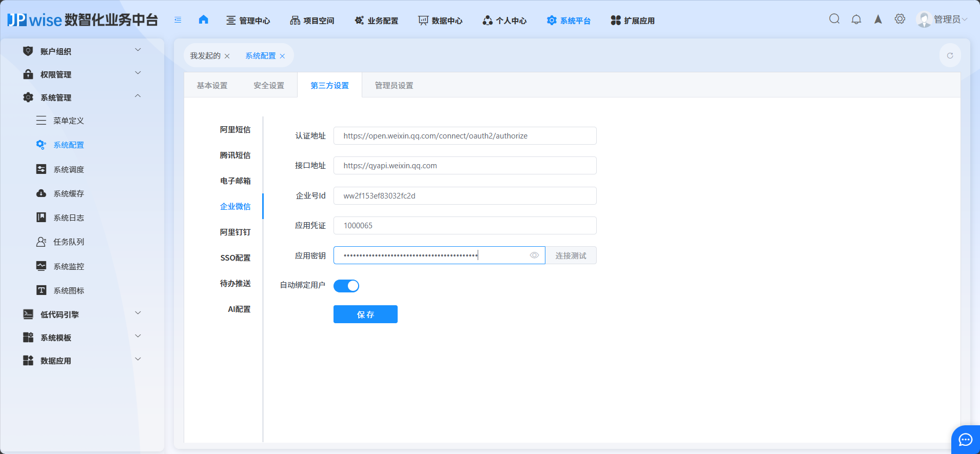Viewport: 980px width, 454px height.
Task: Open the 扩展应用 top menu
Action: [633, 21]
